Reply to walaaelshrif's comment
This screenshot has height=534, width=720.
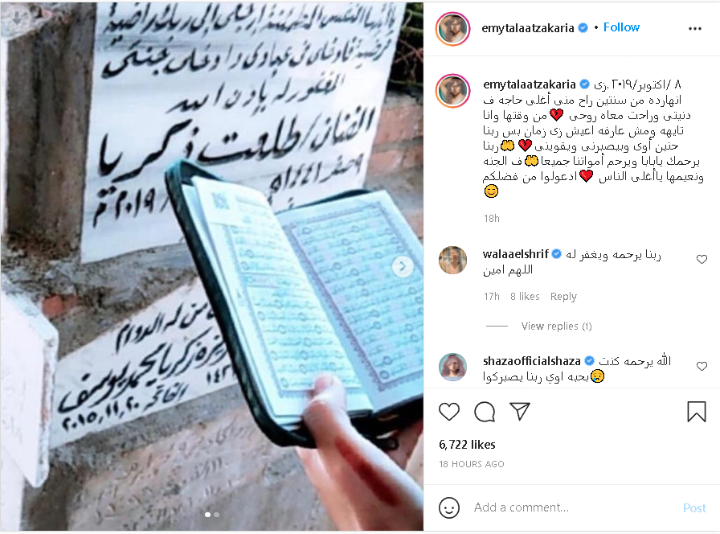(563, 297)
